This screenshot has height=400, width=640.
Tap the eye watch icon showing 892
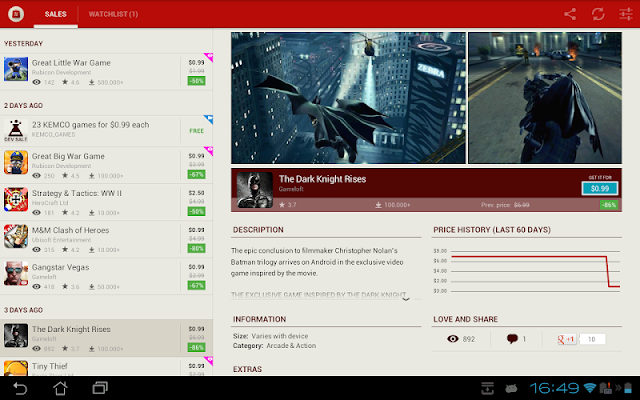453,339
